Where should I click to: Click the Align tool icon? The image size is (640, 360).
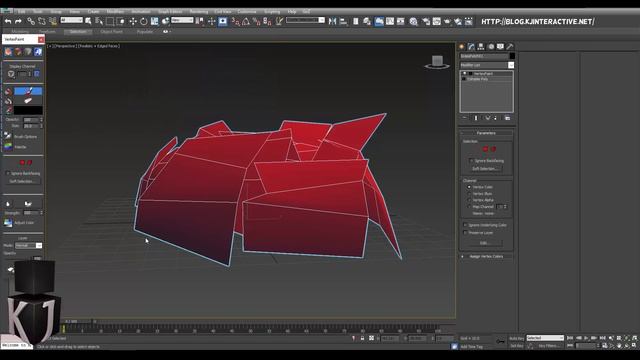coord(343,21)
